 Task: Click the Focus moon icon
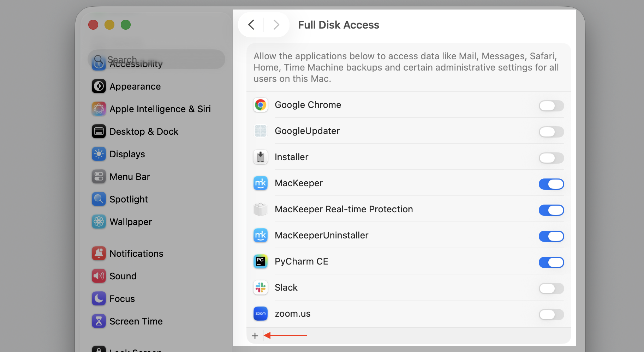(x=99, y=299)
